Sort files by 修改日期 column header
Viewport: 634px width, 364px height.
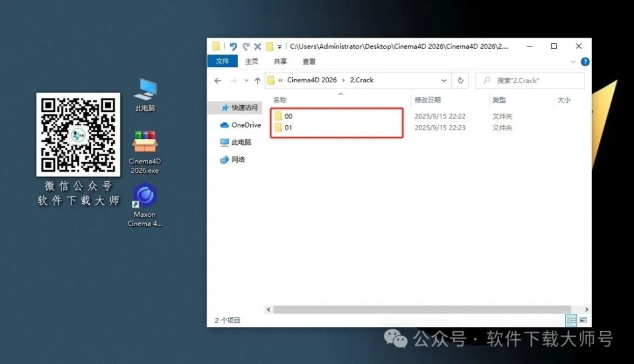tap(428, 100)
